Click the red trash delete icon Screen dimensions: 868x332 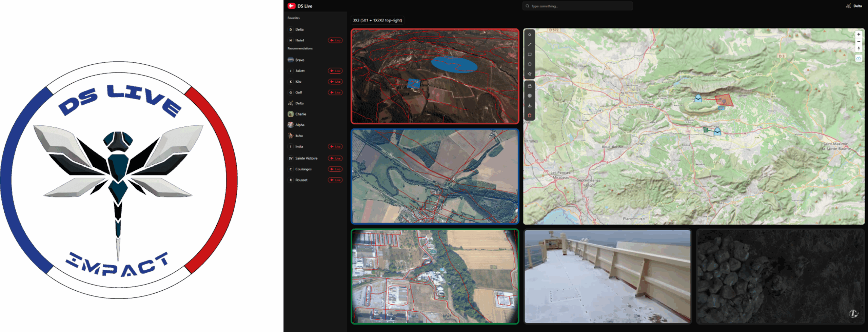529,115
